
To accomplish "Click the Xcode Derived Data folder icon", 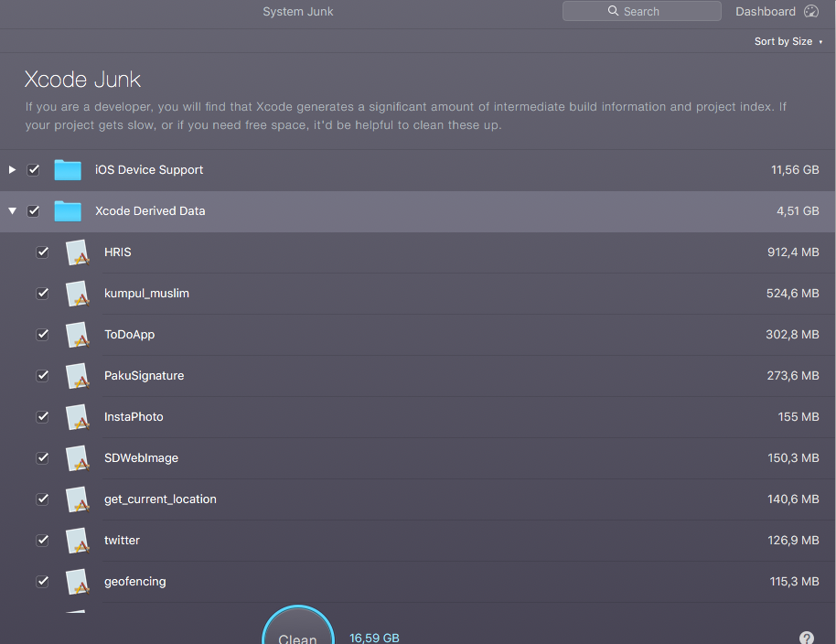I will click(x=68, y=211).
